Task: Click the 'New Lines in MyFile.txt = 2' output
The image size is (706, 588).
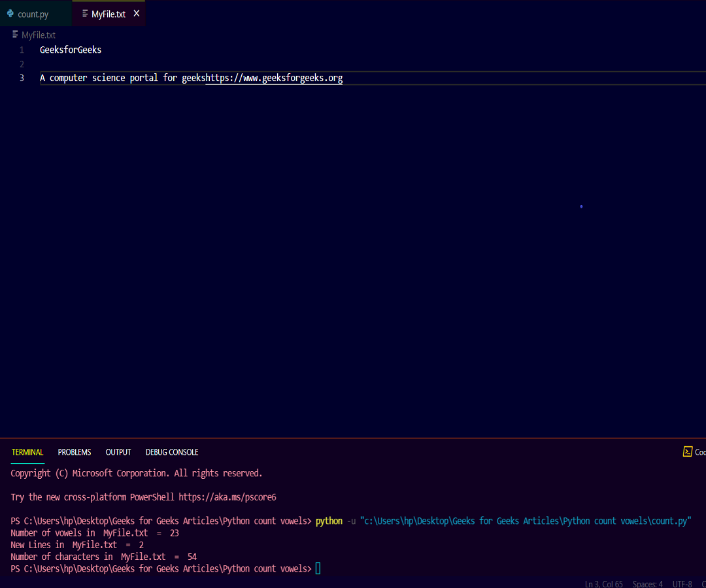Action: (77, 545)
